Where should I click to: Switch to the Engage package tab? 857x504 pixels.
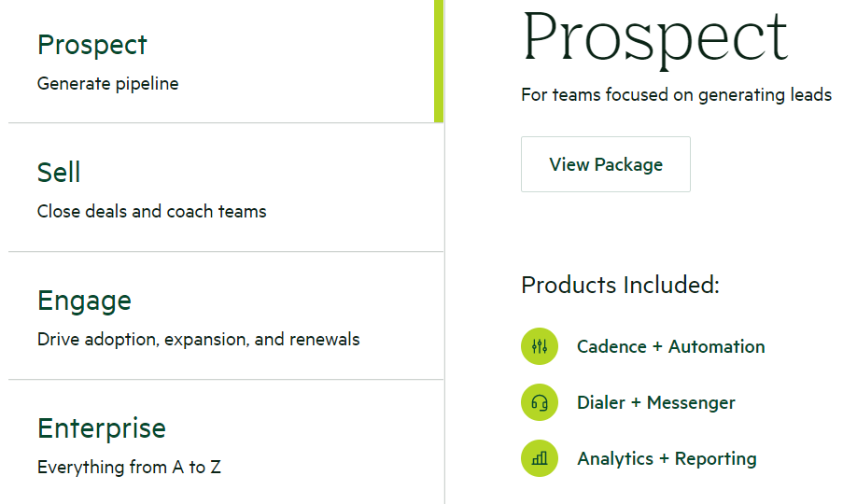[x=226, y=315]
